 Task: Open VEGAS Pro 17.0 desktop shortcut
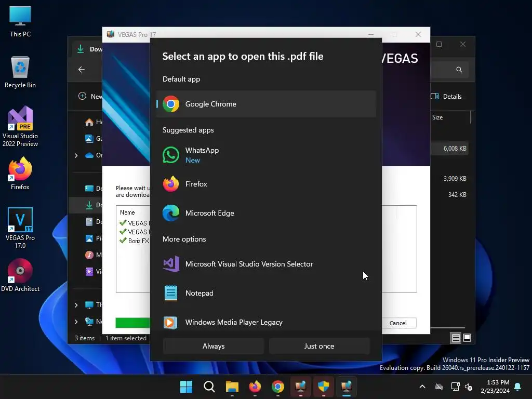pyautogui.click(x=20, y=228)
